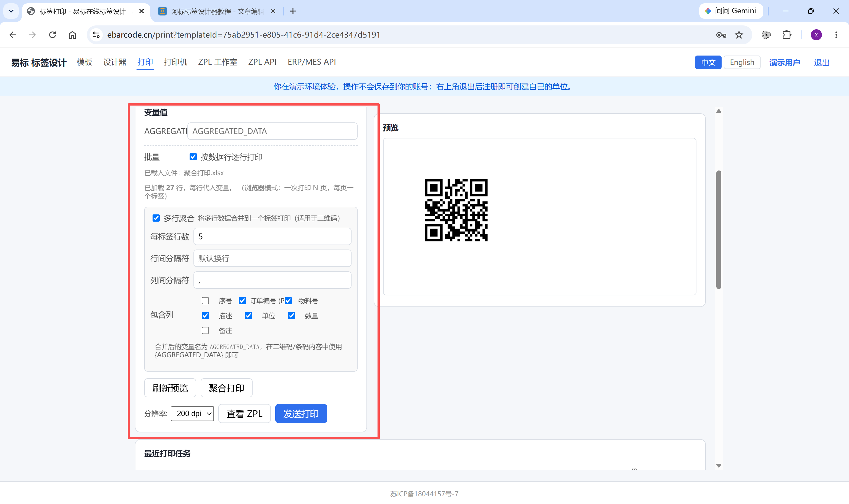Open the ZPL API navigation item
The image size is (849, 504).
click(262, 62)
